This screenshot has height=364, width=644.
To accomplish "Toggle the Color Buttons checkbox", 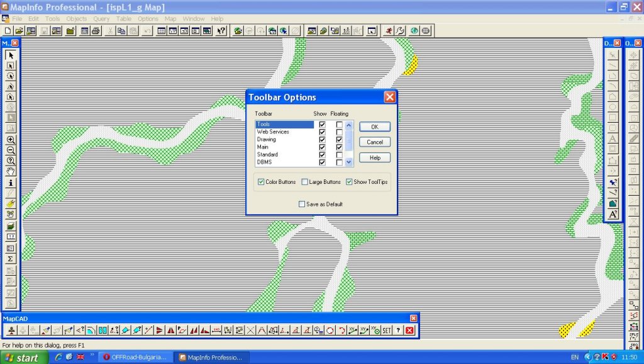I will 261,182.
